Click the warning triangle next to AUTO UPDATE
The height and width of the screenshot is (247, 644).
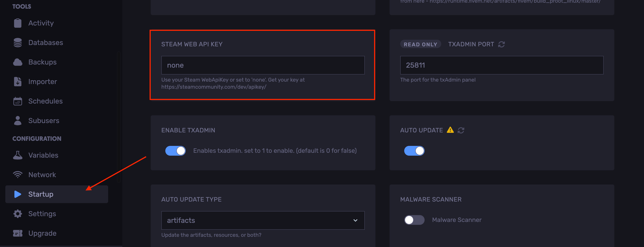point(450,130)
